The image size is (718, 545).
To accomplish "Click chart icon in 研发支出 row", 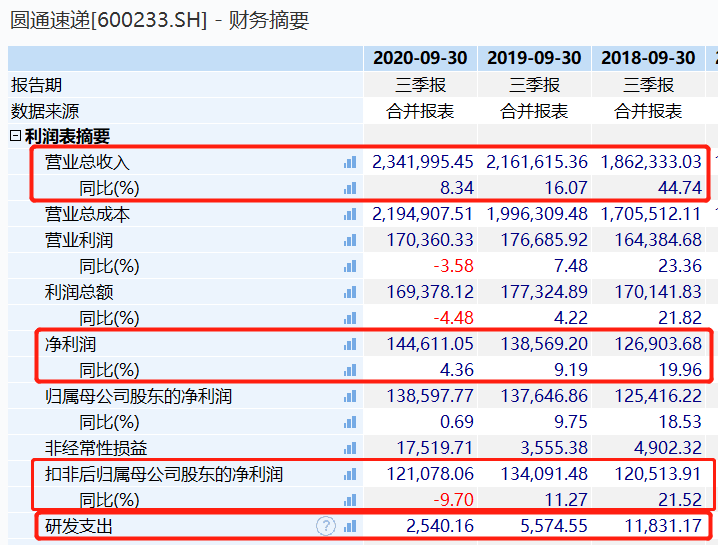I will click(350, 526).
